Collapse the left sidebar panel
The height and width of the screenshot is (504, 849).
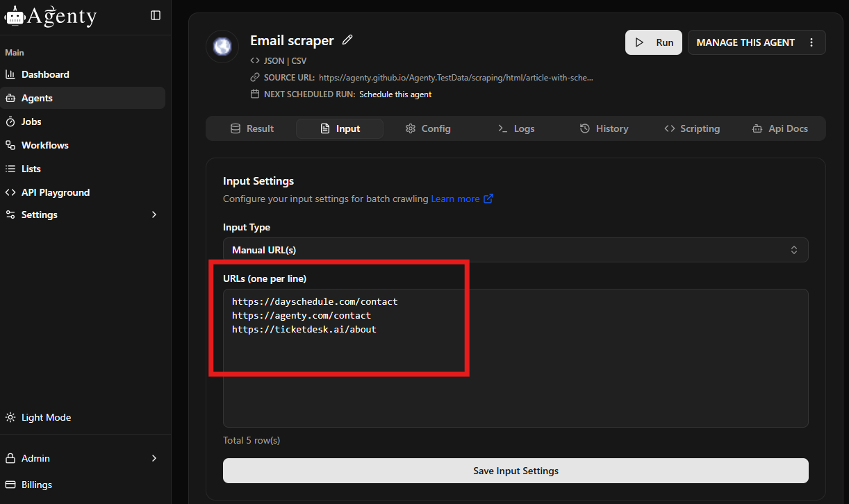(156, 15)
